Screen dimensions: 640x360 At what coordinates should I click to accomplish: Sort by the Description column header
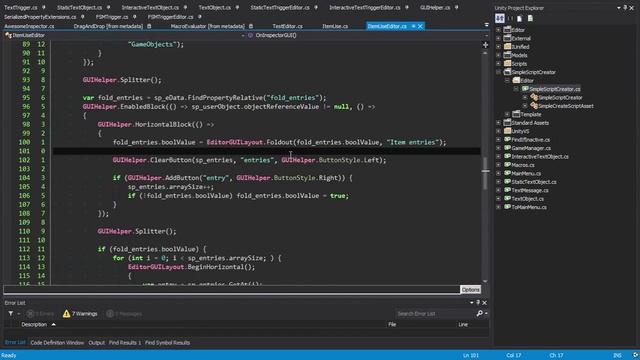(34, 324)
